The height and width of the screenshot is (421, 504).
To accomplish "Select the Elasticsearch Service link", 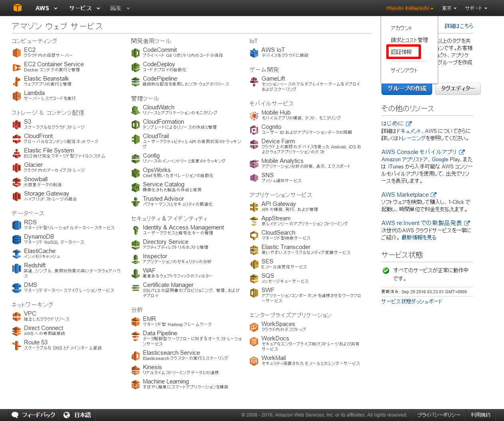I will (171, 353).
